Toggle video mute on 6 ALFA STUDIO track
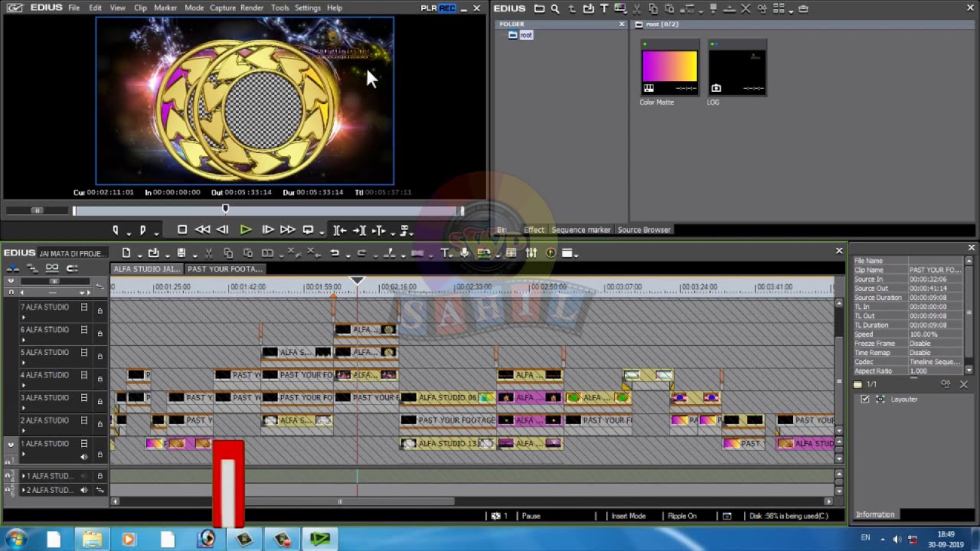 [x=84, y=330]
